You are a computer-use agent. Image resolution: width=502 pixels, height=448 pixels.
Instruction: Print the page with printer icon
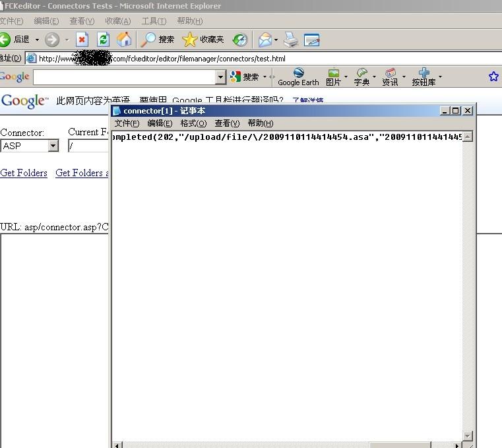[291, 40]
